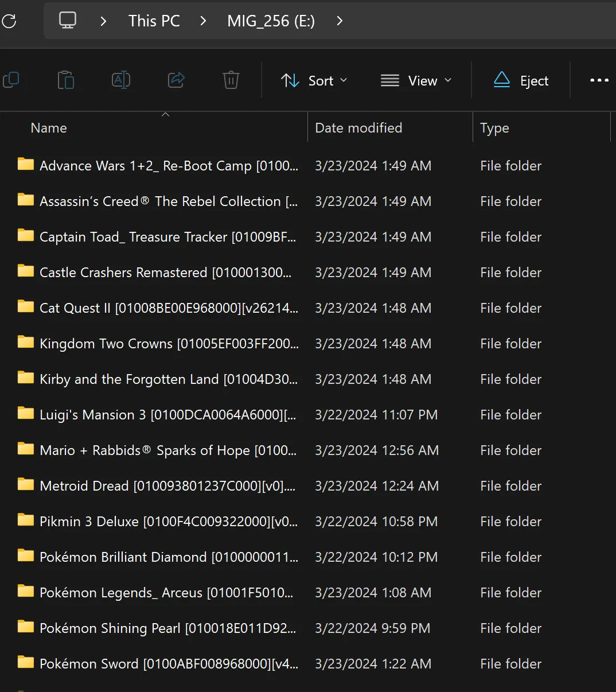Click File folder type in Kingdom Two Crowns row
Viewport: 616px width, 692px height.
(510, 344)
